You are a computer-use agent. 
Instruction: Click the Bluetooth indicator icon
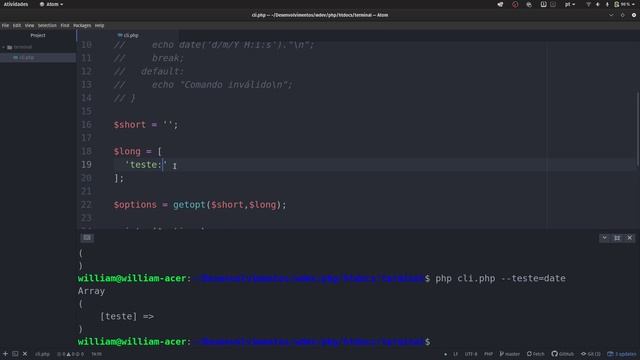click(x=607, y=4)
